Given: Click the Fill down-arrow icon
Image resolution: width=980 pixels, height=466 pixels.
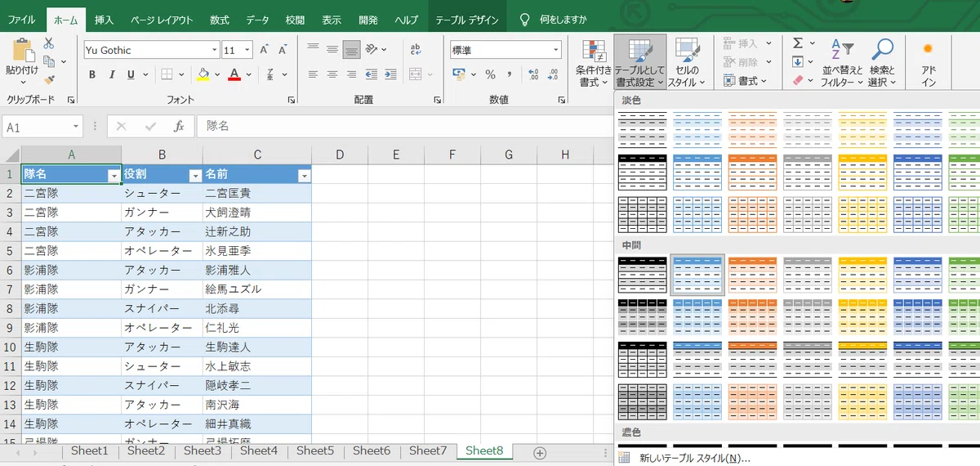Looking at the screenshot, I should tap(798, 61).
